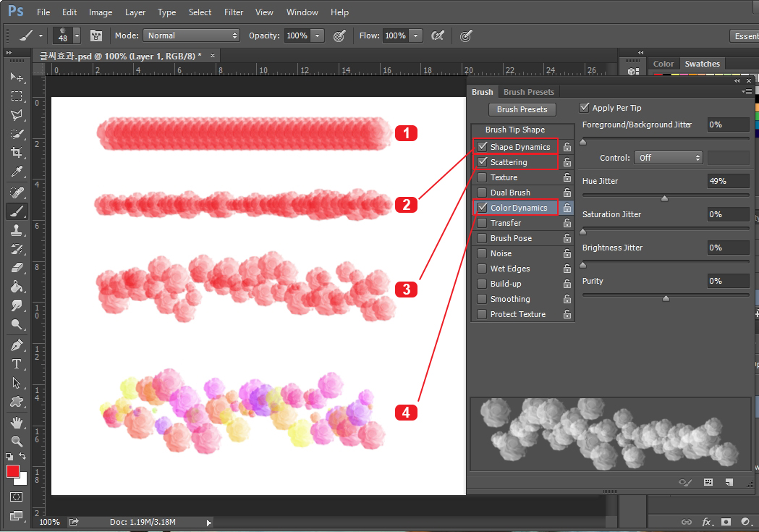Open Preset Manager from Brush panel

708,482
